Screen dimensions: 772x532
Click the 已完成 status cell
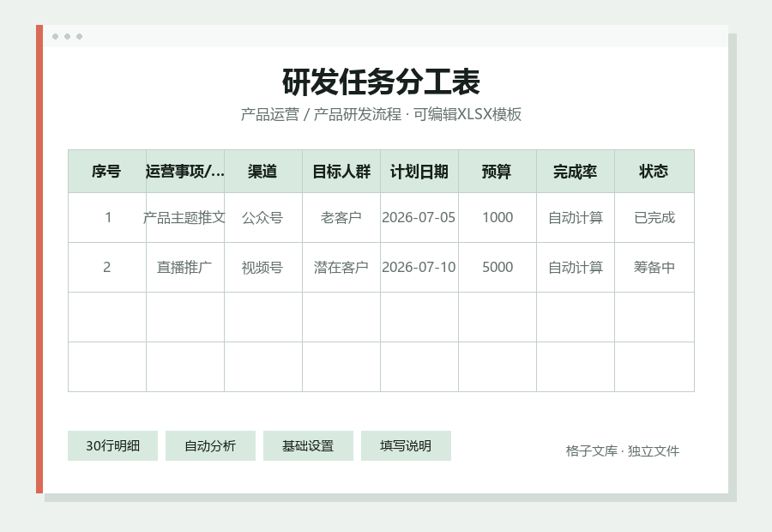click(654, 217)
